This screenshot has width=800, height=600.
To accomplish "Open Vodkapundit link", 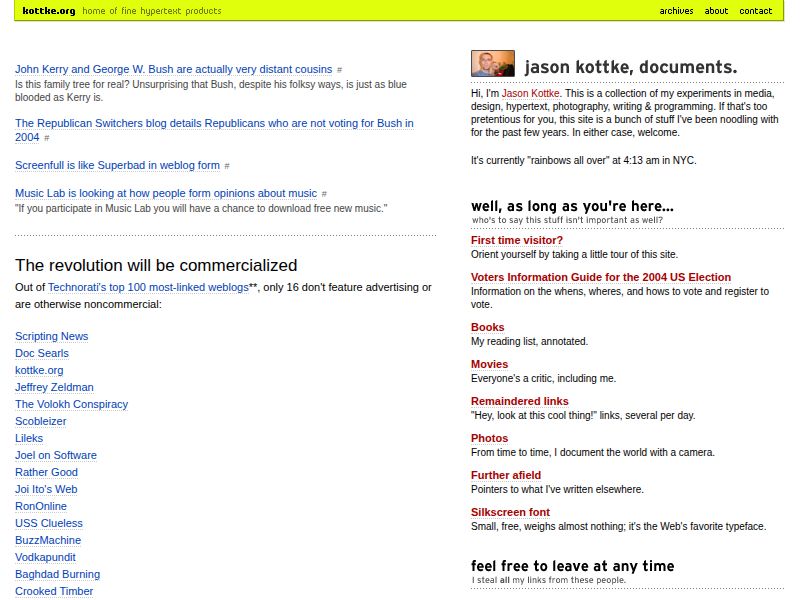I will (45, 557).
